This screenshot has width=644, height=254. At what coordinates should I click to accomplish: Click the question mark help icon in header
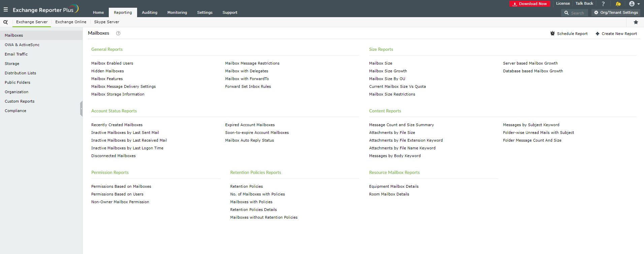pos(603,4)
